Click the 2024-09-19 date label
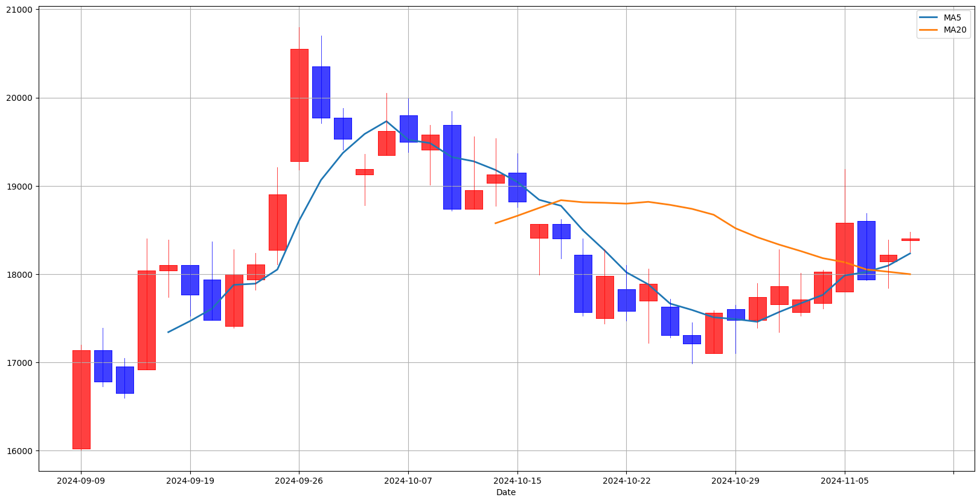Screen dimensions: 980x503 [190, 481]
